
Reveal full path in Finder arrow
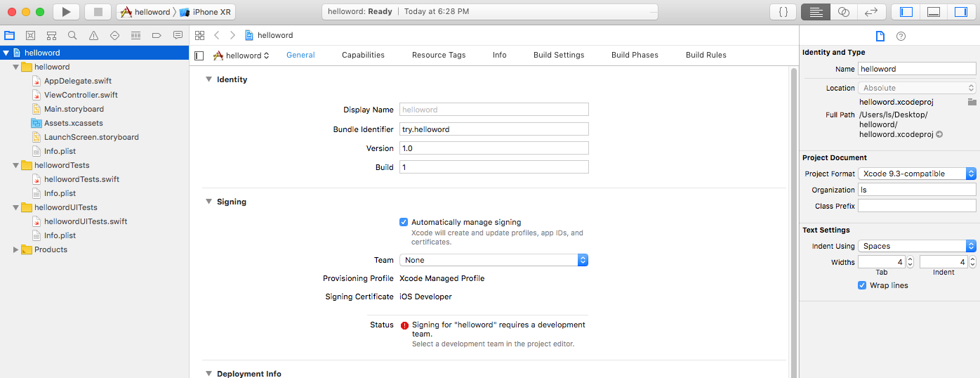tap(939, 134)
